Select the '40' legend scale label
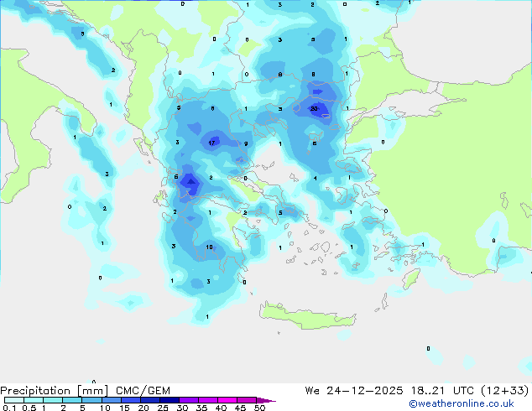532x411 pixels. 221,408
